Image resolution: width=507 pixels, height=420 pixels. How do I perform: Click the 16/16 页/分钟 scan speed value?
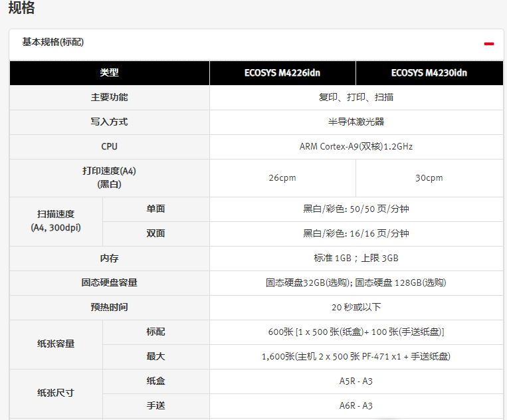(x=356, y=233)
